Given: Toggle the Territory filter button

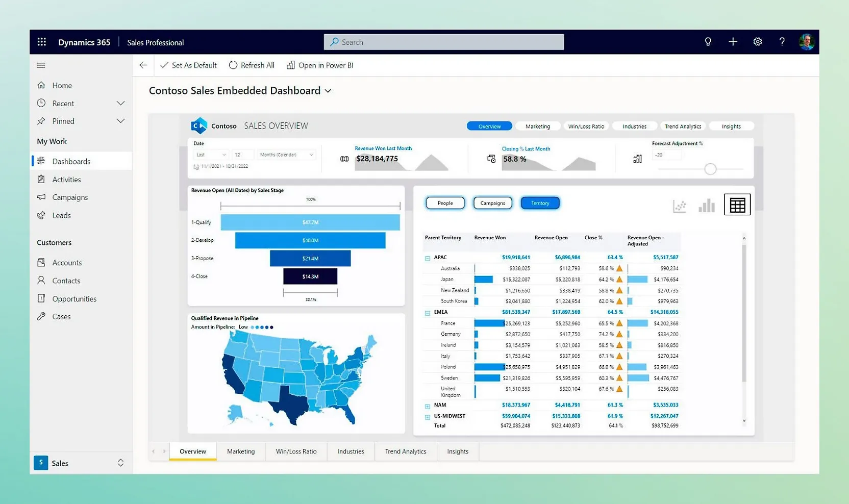Looking at the screenshot, I should [x=540, y=203].
